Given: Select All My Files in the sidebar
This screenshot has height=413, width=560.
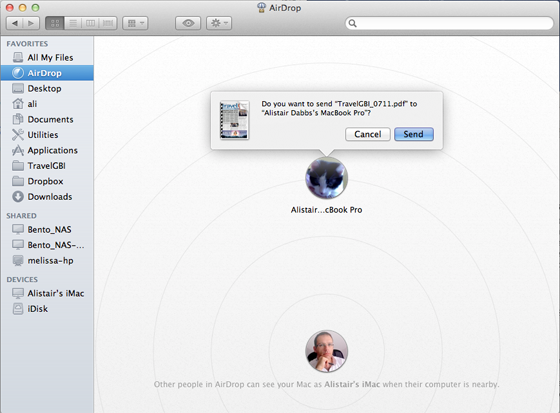Looking at the screenshot, I should pyautogui.click(x=47, y=58).
